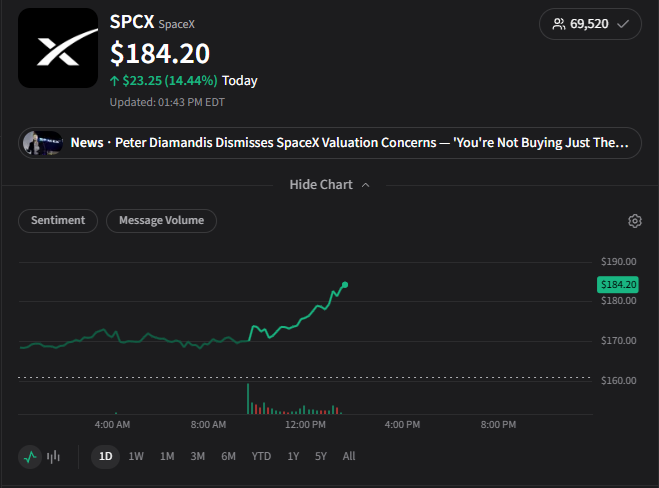This screenshot has height=488, width=659.
Task: Click the tallest green volume bar
Action: [x=248, y=399]
